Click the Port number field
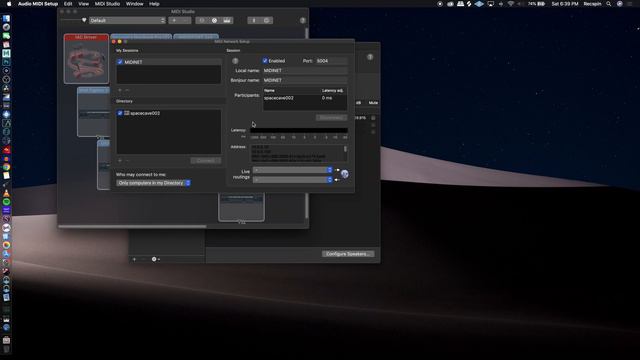Viewport: 640px width, 360px height. tap(331, 61)
